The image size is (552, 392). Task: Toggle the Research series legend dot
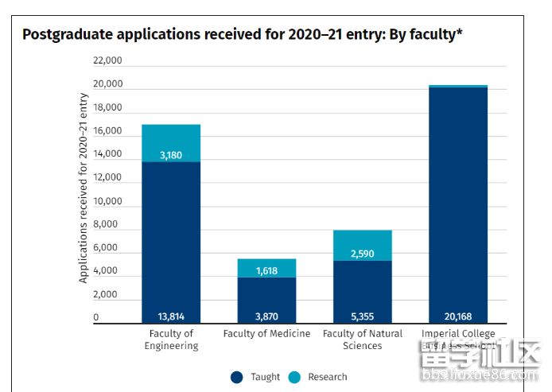(x=295, y=377)
